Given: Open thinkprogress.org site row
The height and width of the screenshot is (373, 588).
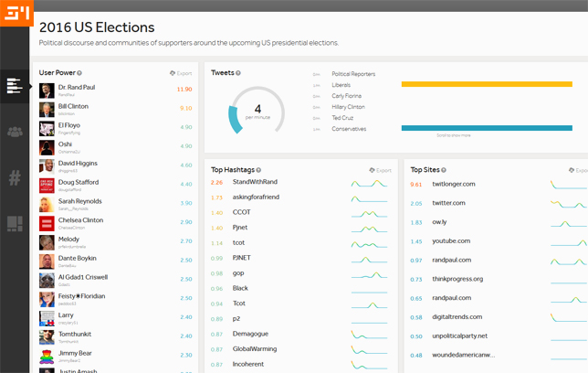Looking at the screenshot, I should point(498,279).
